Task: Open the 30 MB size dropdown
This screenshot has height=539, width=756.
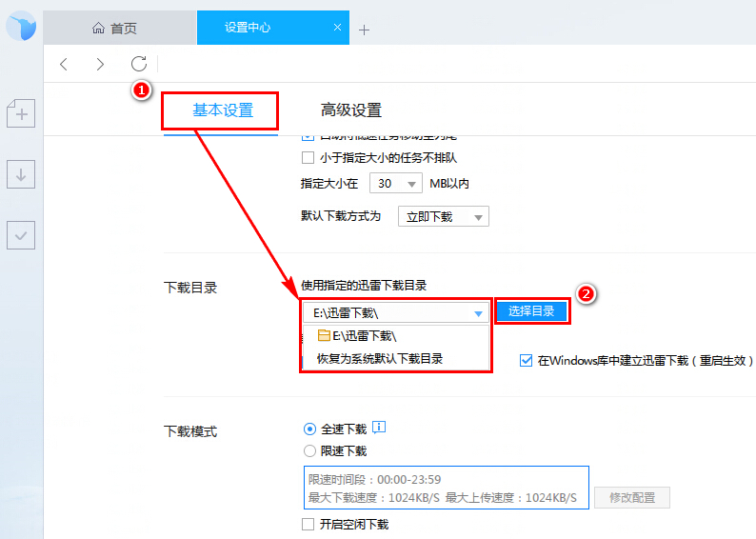Action: pos(396,183)
